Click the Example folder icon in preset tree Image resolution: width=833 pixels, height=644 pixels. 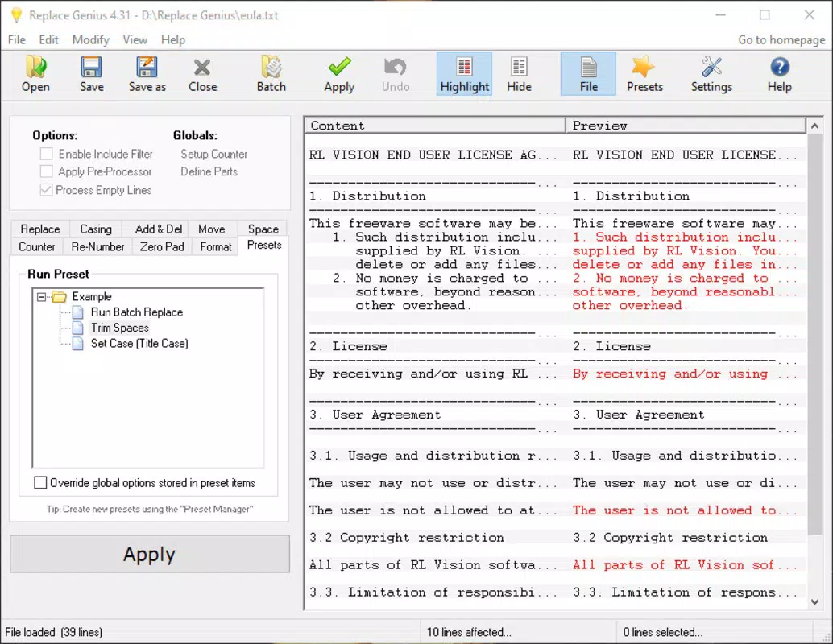pos(59,297)
